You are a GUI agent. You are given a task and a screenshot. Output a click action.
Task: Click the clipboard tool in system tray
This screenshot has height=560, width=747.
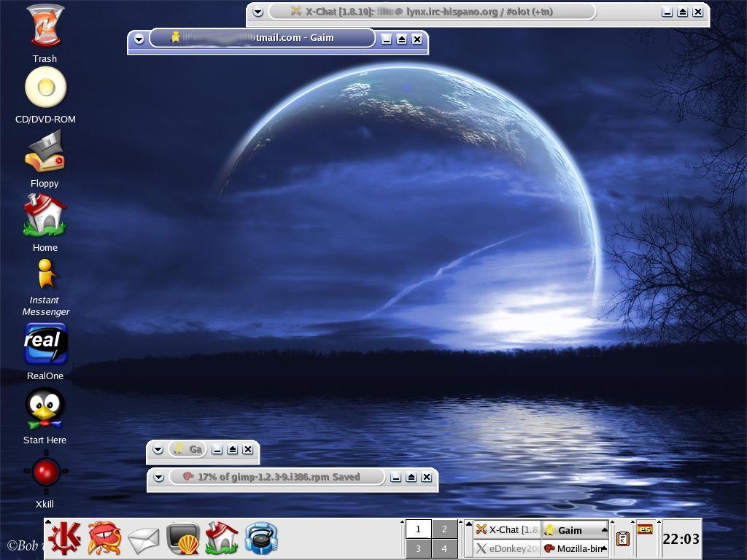point(622,539)
